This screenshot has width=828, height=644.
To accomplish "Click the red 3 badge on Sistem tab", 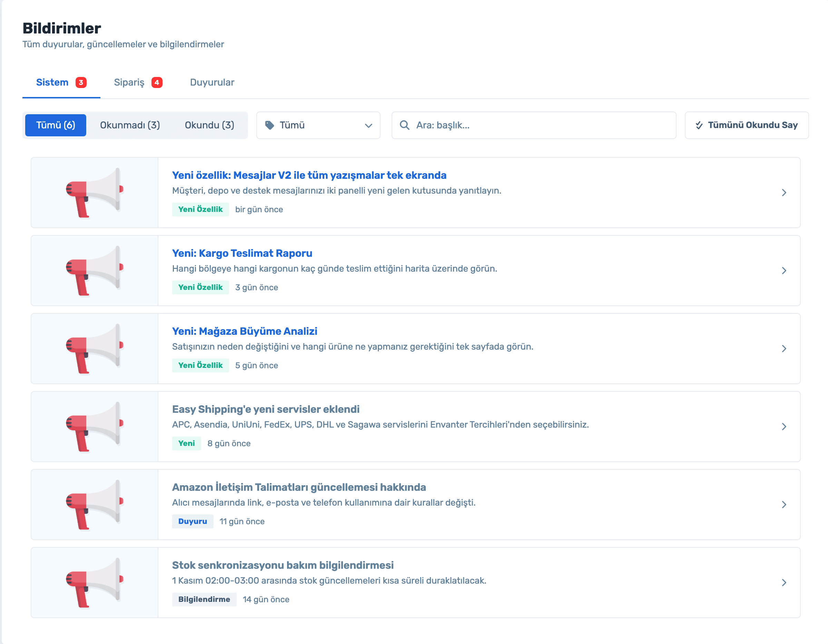I will (x=81, y=82).
